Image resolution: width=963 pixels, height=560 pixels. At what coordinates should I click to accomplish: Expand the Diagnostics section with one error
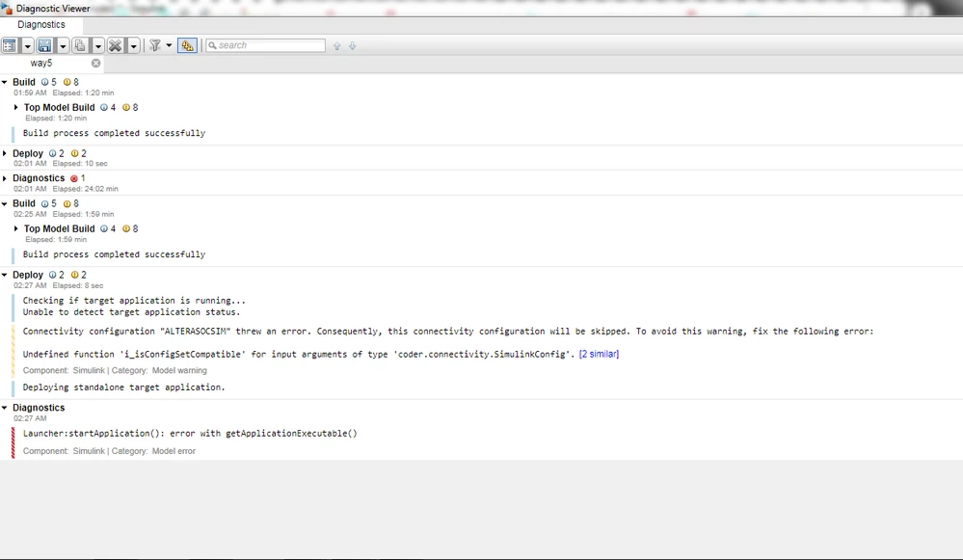[x=5, y=178]
